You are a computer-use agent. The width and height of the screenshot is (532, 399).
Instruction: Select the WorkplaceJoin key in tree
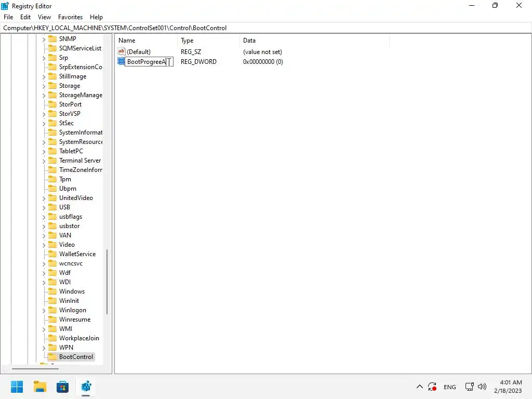click(79, 338)
